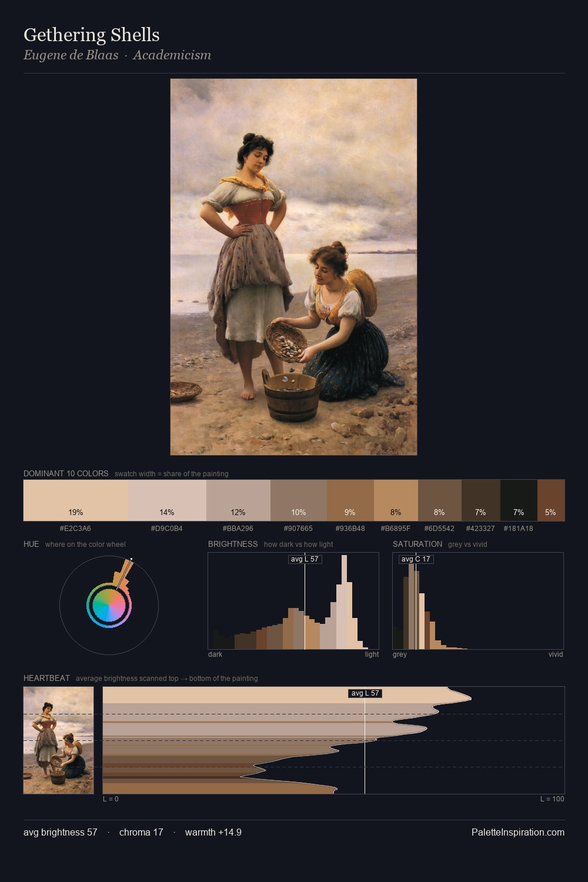This screenshot has width=588, height=882.
Task: Click the 'avg L 57' marker in the heartbeat chart
Action: tap(365, 693)
